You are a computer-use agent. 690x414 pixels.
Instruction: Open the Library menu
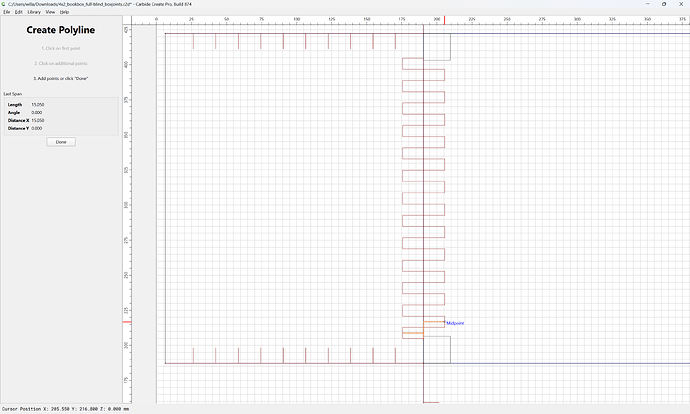point(34,12)
